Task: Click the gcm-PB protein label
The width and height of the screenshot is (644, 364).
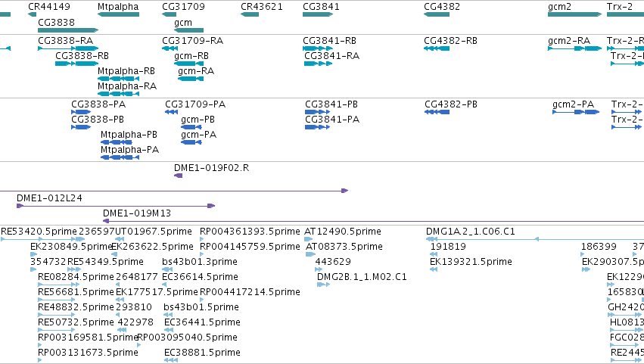Action: click(x=198, y=120)
